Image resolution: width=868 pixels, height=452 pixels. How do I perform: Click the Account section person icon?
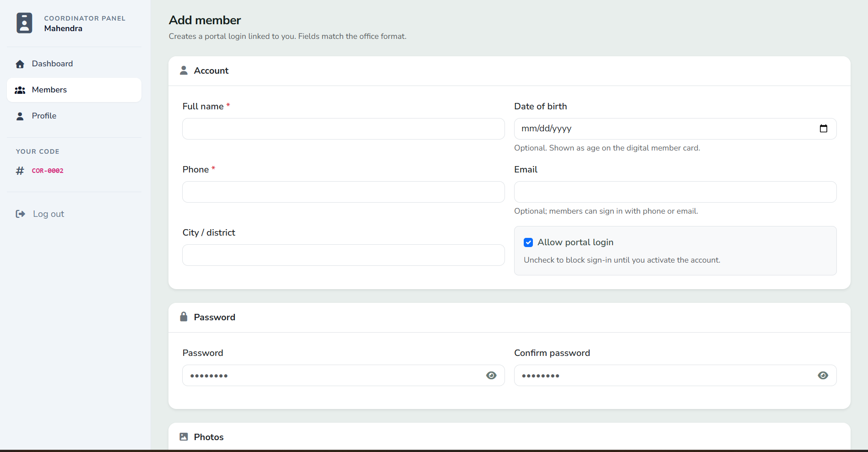(x=184, y=70)
